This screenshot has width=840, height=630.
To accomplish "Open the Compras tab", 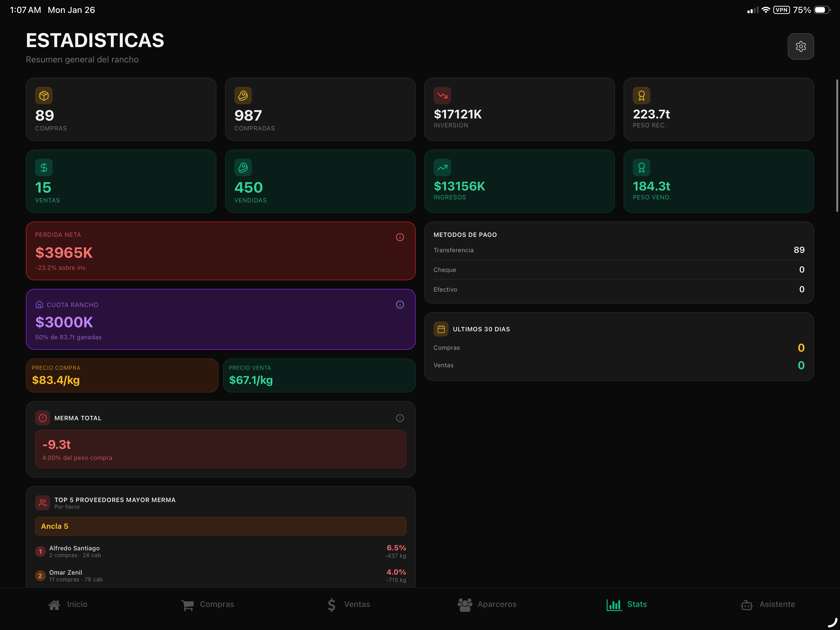I will [x=207, y=604].
